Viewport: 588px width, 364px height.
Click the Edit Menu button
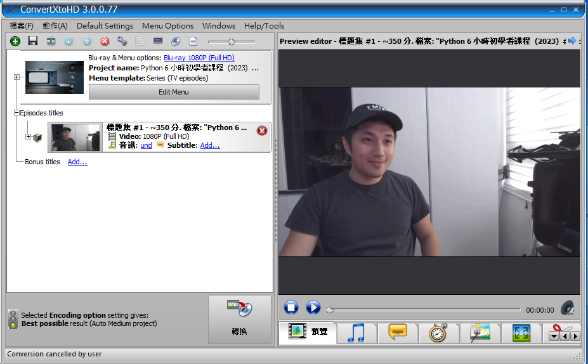pos(173,92)
